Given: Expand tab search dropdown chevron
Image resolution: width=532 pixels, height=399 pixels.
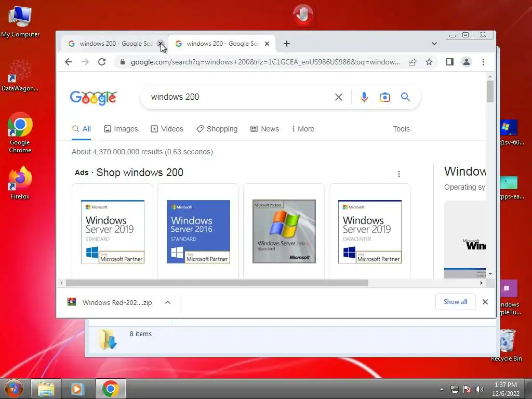Looking at the screenshot, I should pyautogui.click(x=434, y=44).
